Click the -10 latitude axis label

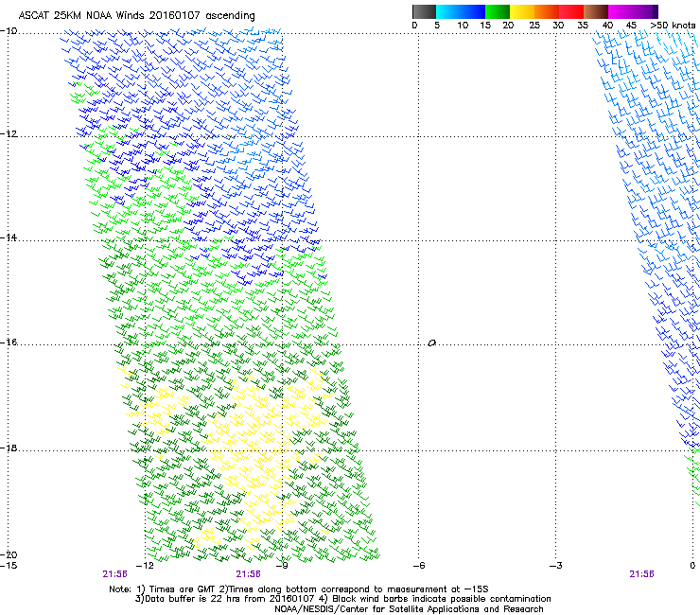pyautogui.click(x=9, y=31)
